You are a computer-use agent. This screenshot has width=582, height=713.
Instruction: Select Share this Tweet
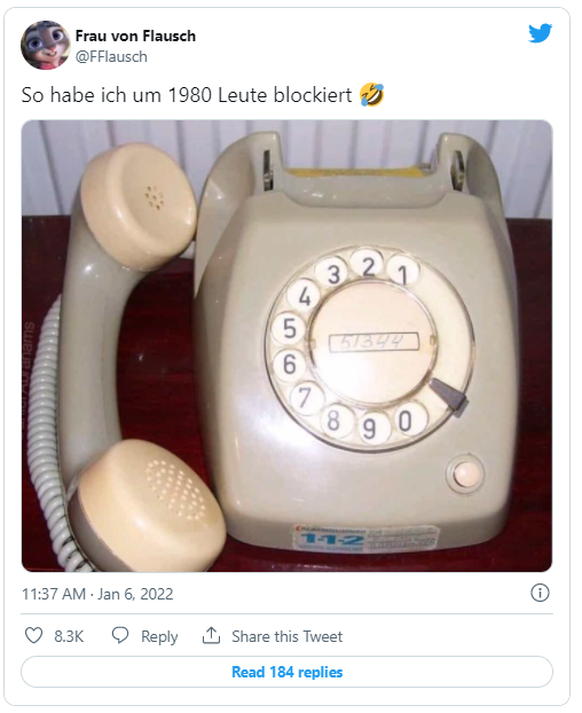pyautogui.click(x=287, y=636)
